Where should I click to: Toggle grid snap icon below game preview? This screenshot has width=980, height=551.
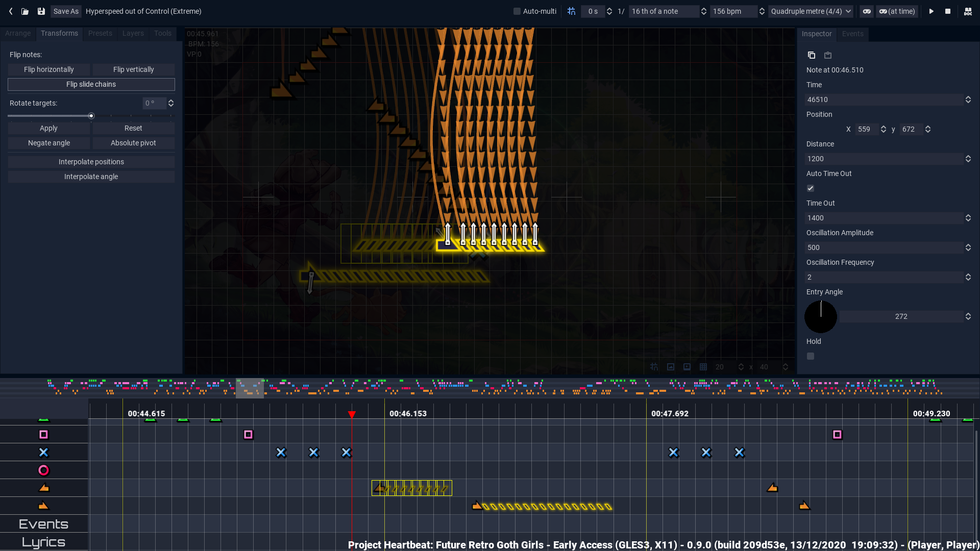click(654, 367)
